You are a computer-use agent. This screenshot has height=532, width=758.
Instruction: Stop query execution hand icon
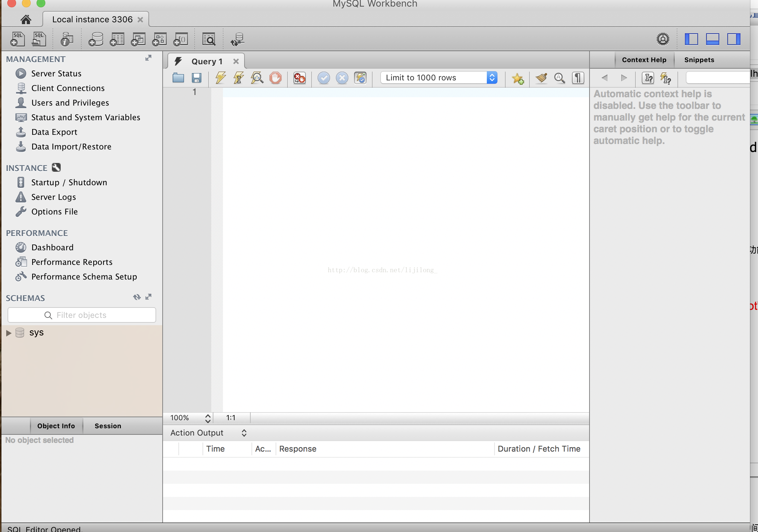[x=276, y=78]
